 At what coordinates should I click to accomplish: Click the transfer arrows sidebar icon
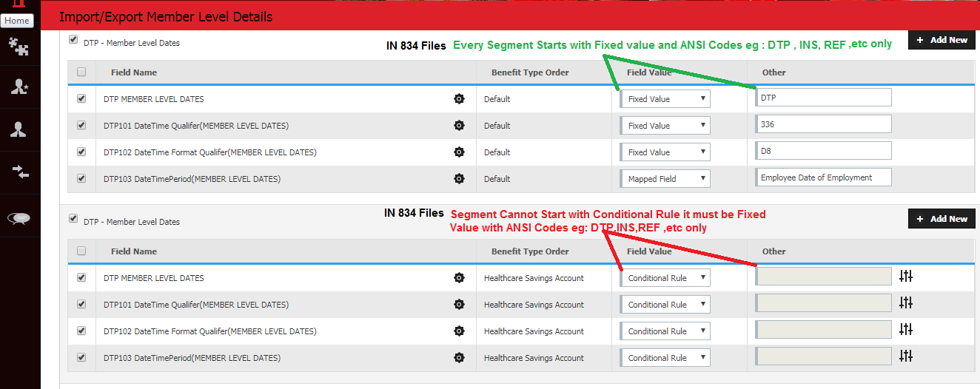coord(19,172)
